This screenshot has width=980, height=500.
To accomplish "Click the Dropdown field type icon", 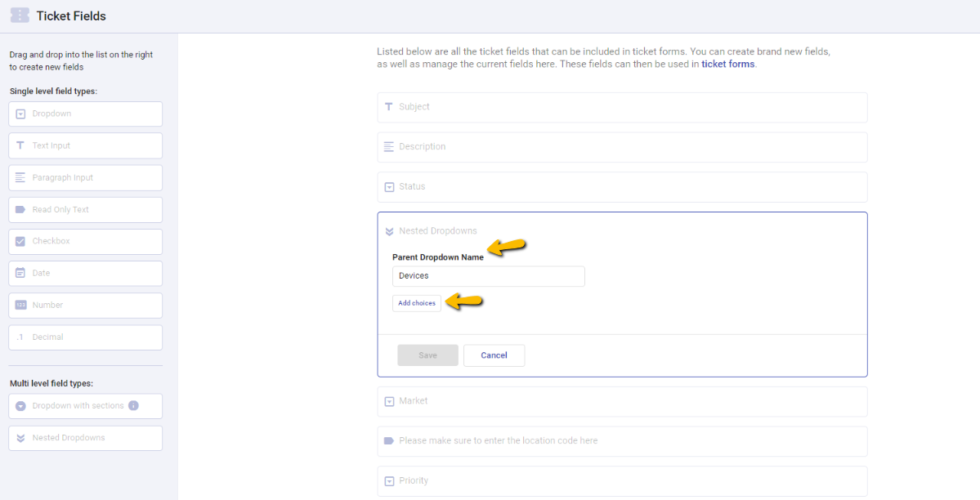I will coord(20,114).
